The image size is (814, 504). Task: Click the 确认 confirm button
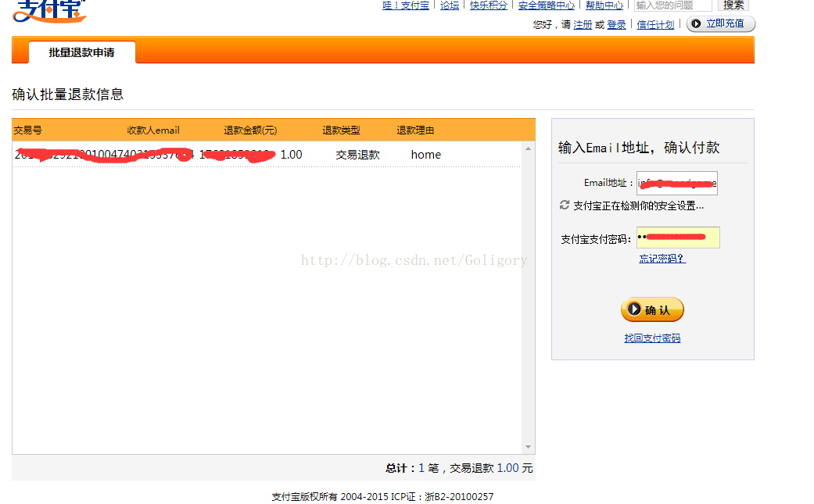coord(653,309)
